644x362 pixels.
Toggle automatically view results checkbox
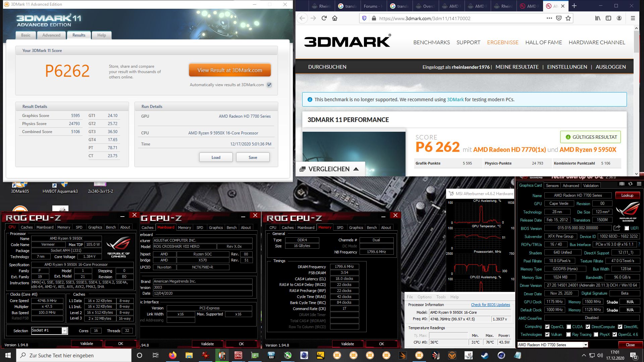tap(269, 85)
